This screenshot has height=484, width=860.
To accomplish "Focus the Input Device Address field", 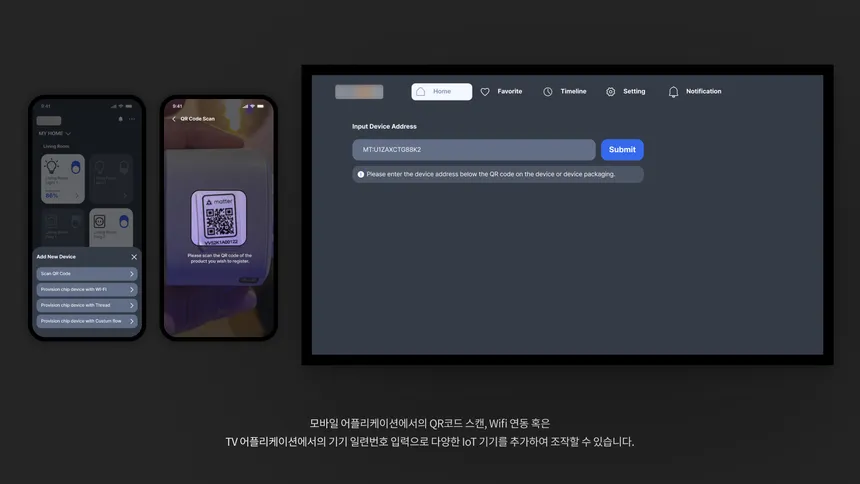I will [473, 149].
